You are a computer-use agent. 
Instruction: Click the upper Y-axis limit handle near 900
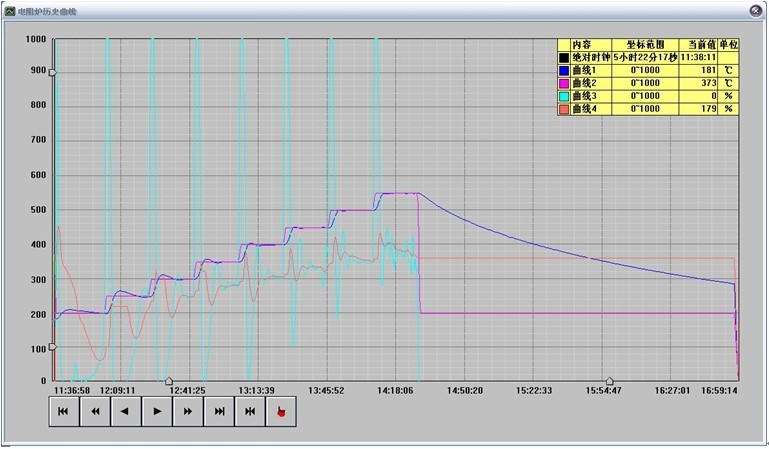(52, 73)
